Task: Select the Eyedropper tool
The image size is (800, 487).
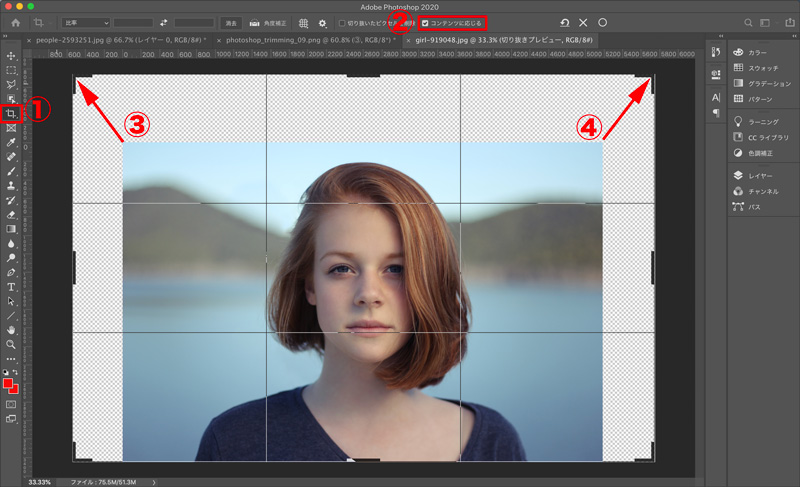Action: [11, 142]
